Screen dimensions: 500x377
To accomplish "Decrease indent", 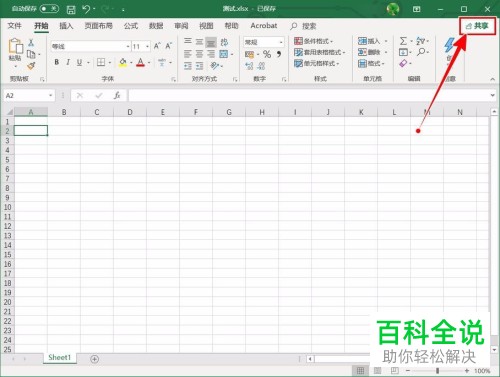I will click(x=188, y=66).
